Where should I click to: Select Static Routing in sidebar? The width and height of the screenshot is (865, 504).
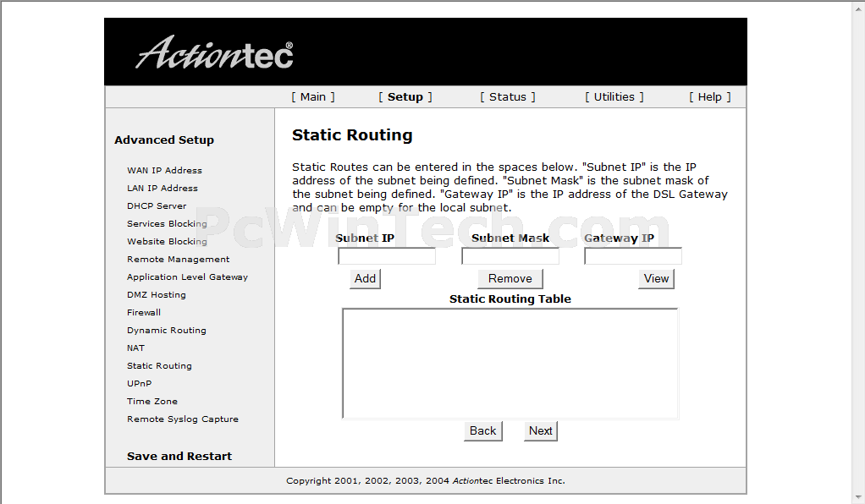click(159, 365)
